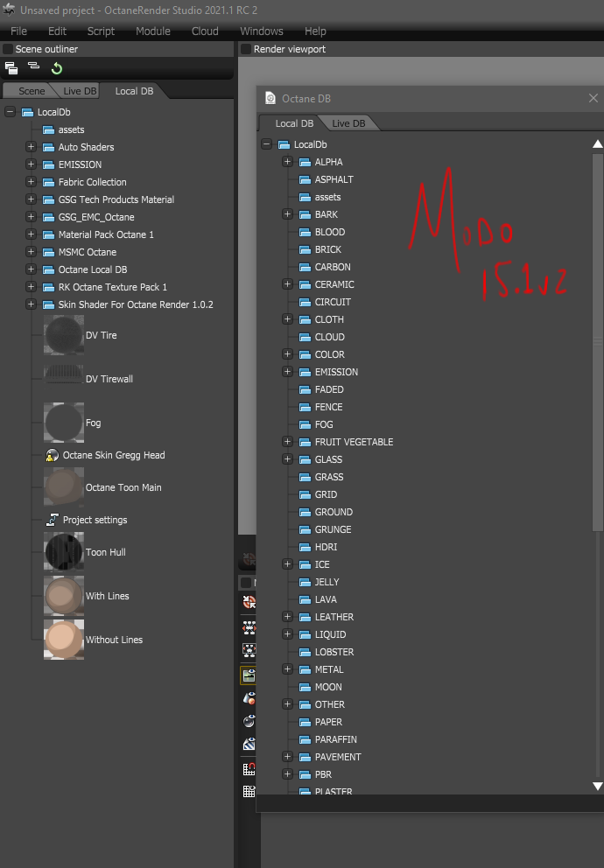Expand the CERAMIC folder in Octane DB
The width and height of the screenshot is (604, 868).
click(x=287, y=284)
